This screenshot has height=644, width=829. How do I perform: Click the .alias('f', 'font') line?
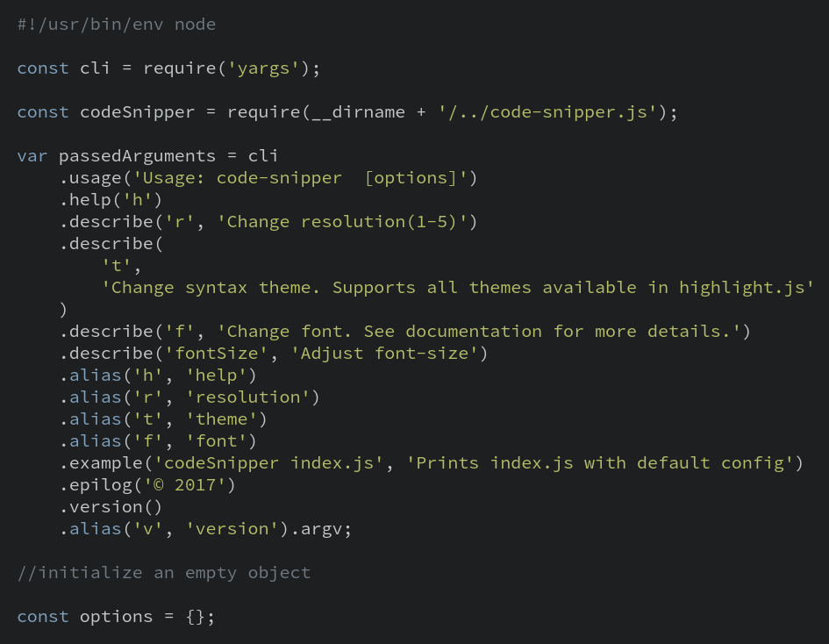[x=158, y=441]
